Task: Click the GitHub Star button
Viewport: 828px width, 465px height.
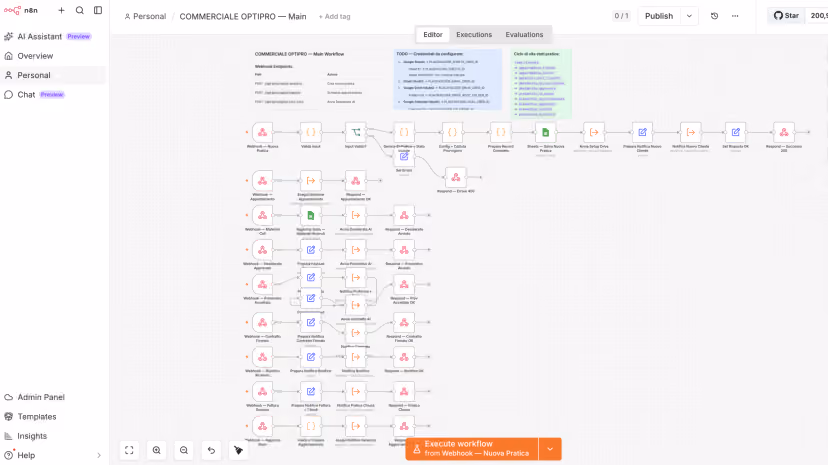Action: (x=786, y=15)
